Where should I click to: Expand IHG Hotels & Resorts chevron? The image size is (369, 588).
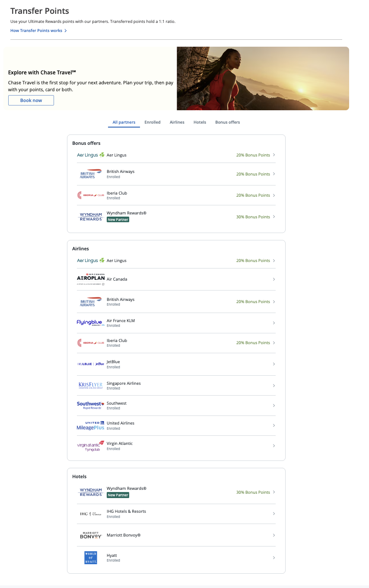(274, 514)
